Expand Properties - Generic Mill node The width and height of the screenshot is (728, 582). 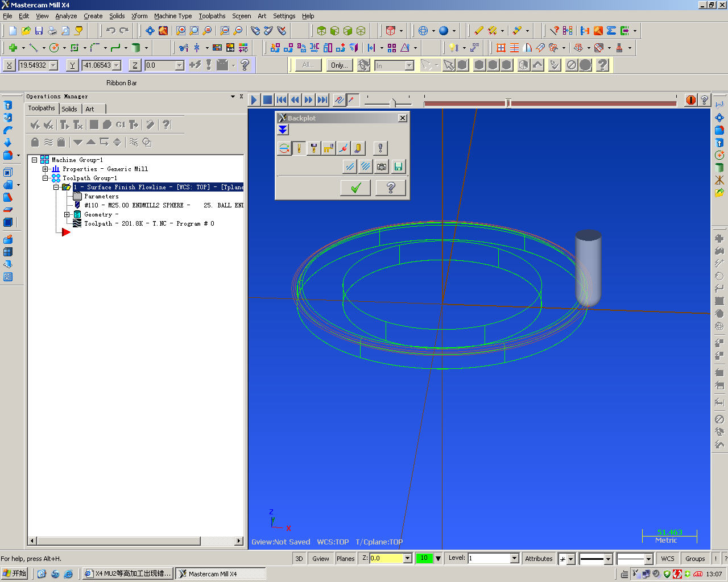click(x=45, y=169)
